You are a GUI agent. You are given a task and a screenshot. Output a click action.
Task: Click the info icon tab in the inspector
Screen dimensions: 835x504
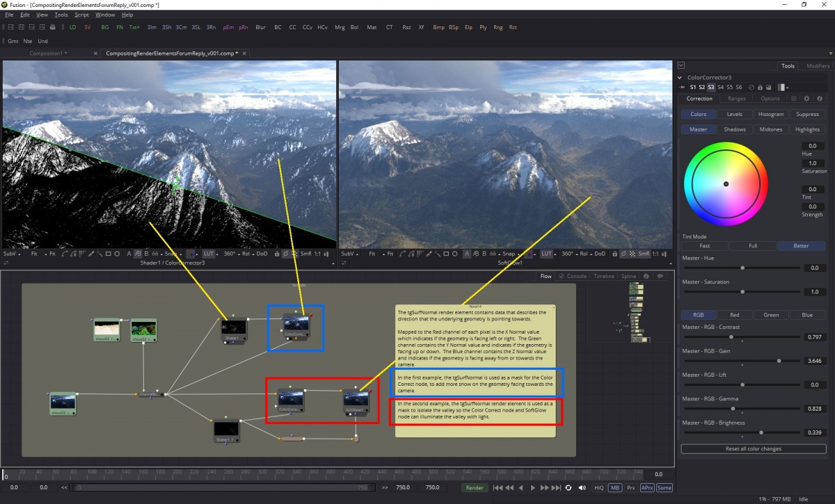point(819,99)
